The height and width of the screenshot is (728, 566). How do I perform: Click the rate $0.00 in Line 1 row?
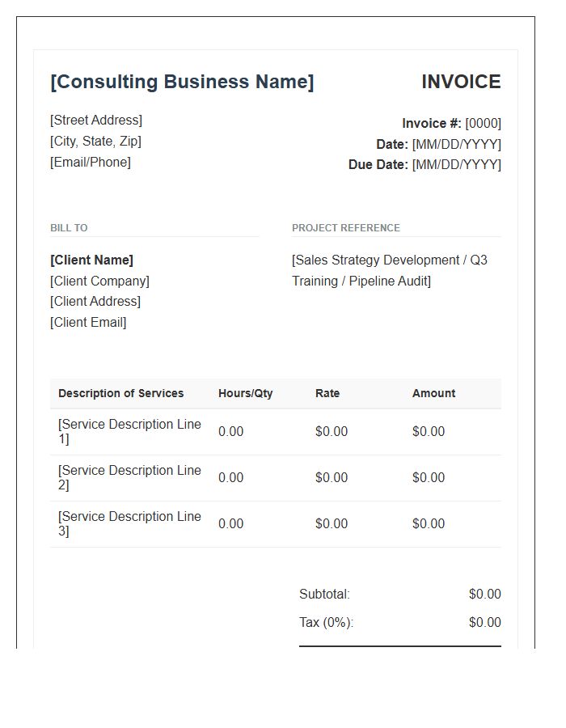coord(332,431)
